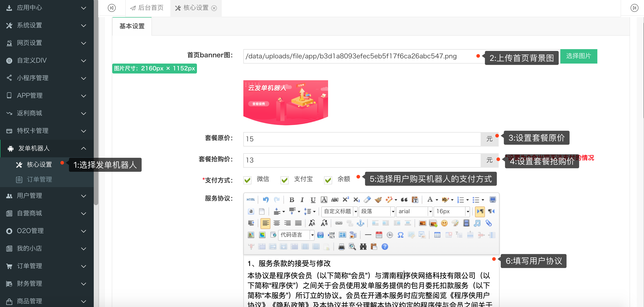Click the 选择图片 button
644x307 pixels.
tap(578, 56)
